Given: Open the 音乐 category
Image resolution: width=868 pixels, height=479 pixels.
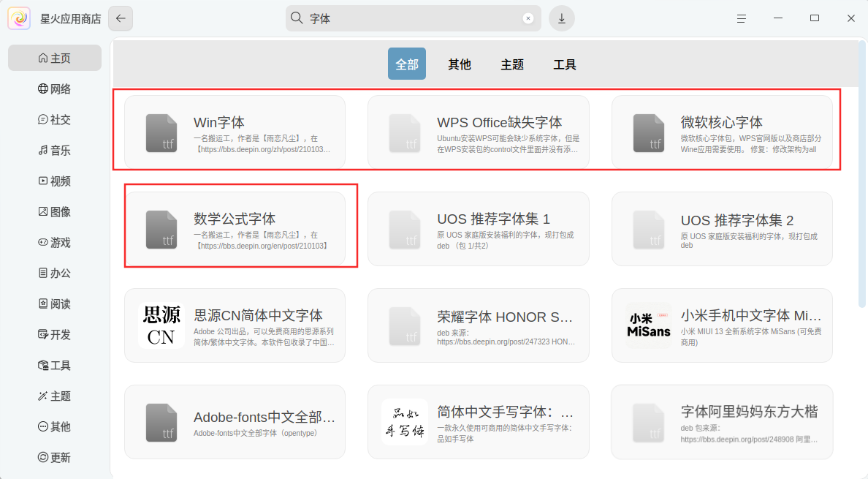Looking at the screenshot, I should [55, 150].
